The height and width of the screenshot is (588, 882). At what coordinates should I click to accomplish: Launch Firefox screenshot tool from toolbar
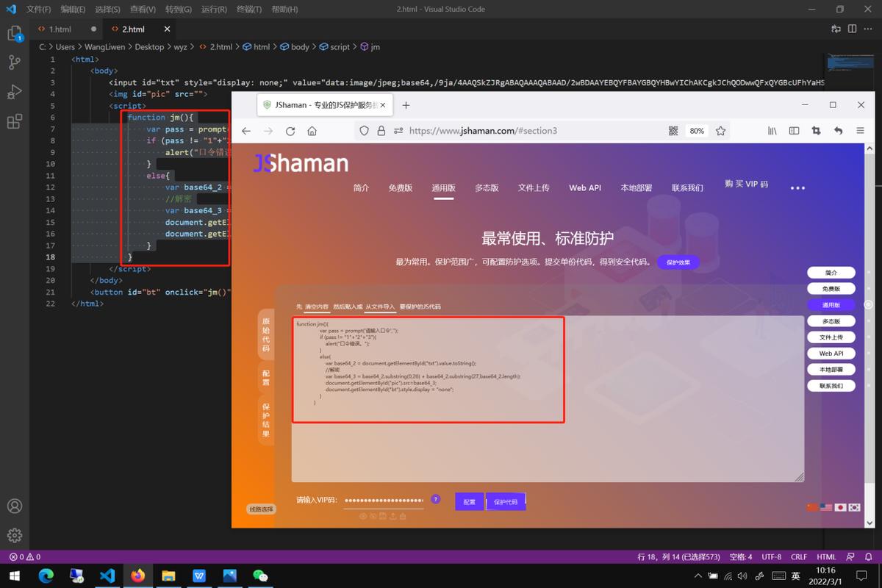817,130
